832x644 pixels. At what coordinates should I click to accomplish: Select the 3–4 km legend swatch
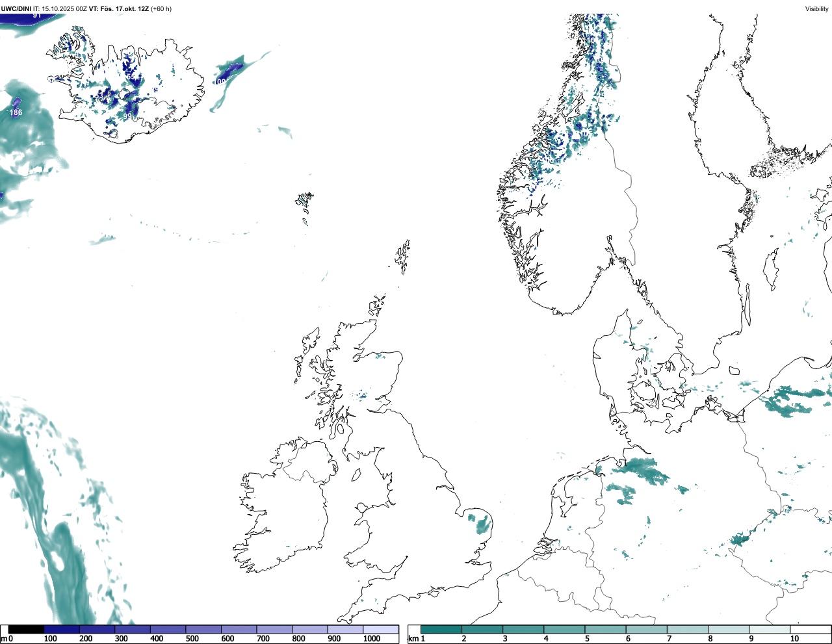click(523, 629)
